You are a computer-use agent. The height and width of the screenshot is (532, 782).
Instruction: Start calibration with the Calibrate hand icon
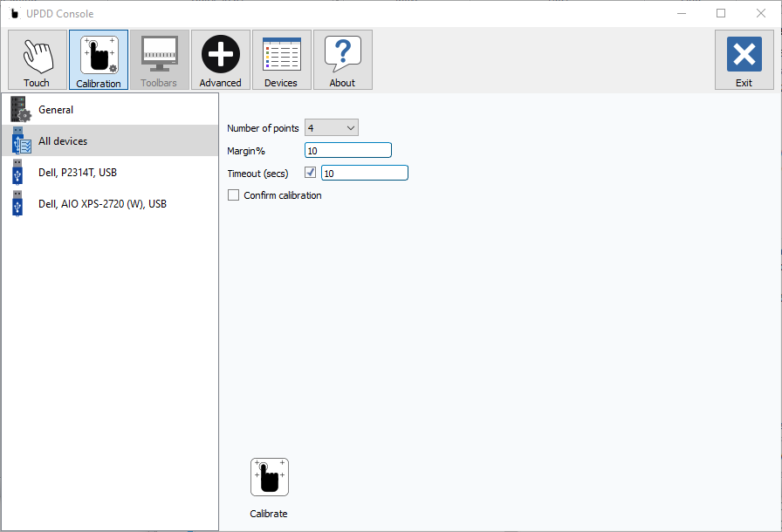tap(269, 477)
